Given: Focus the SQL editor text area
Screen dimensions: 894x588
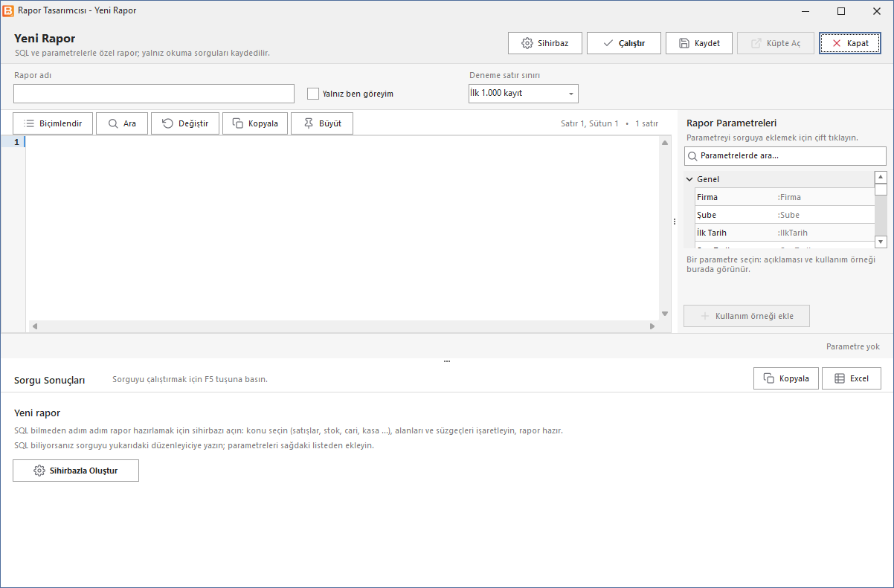Looking at the screenshot, I should (342, 227).
